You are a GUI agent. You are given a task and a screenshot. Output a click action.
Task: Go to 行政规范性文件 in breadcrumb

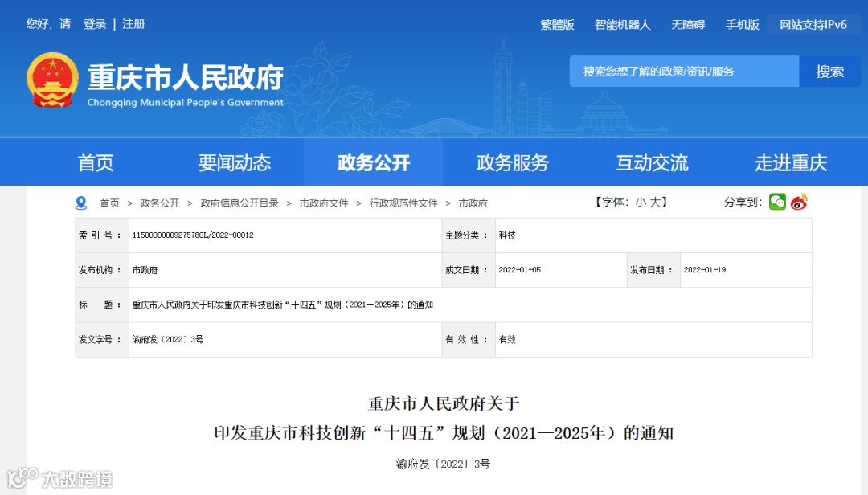[x=403, y=203]
